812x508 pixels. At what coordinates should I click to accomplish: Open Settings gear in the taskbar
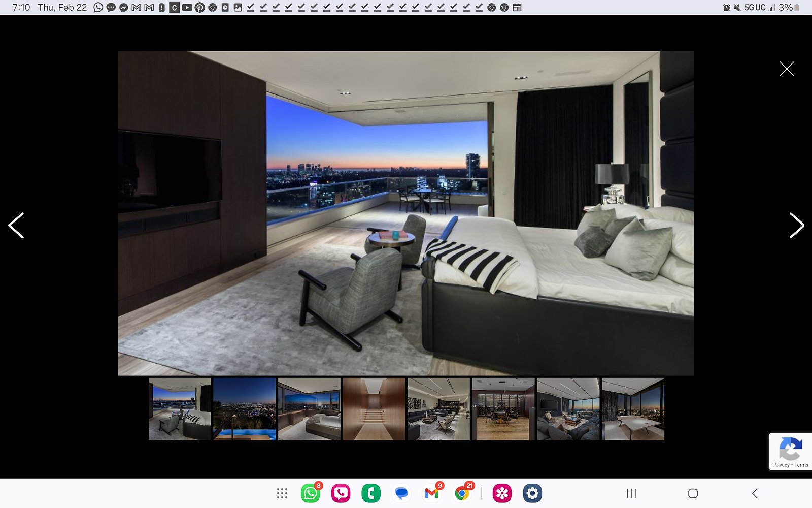tap(532, 493)
